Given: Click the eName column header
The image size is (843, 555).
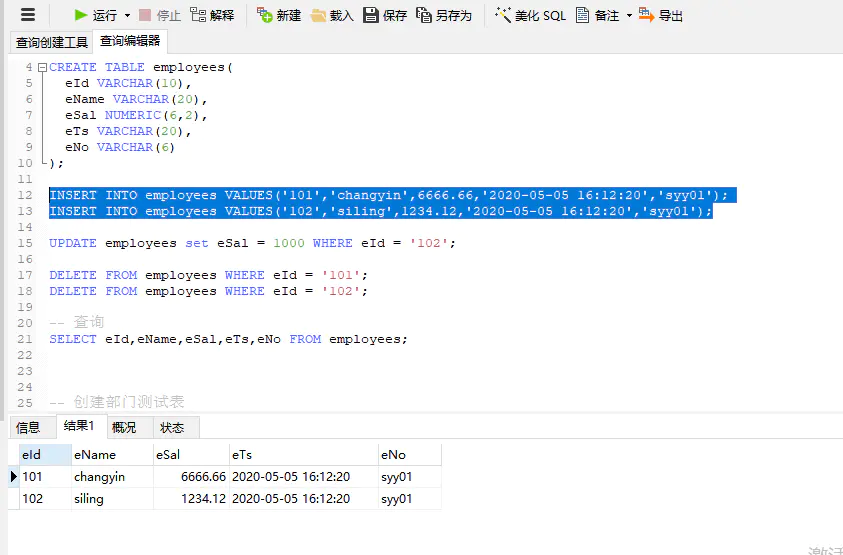Looking at the screenshot, I should [x=112, y=455].
